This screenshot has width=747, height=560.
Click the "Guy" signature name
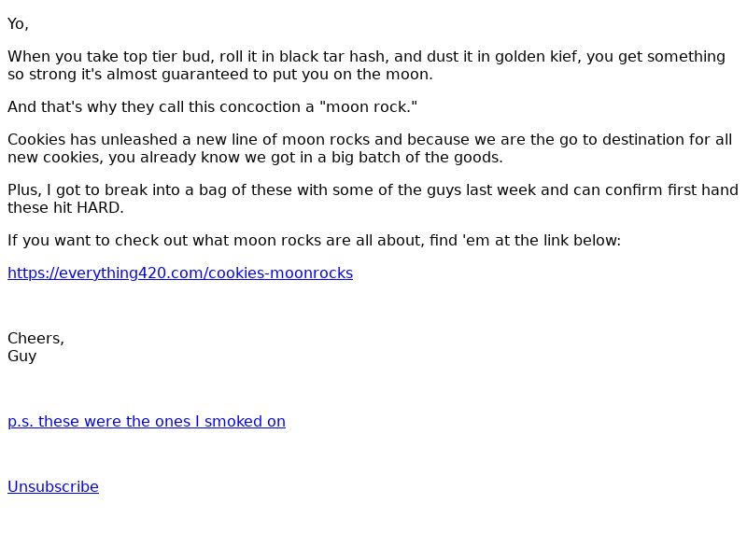point(22,357)
